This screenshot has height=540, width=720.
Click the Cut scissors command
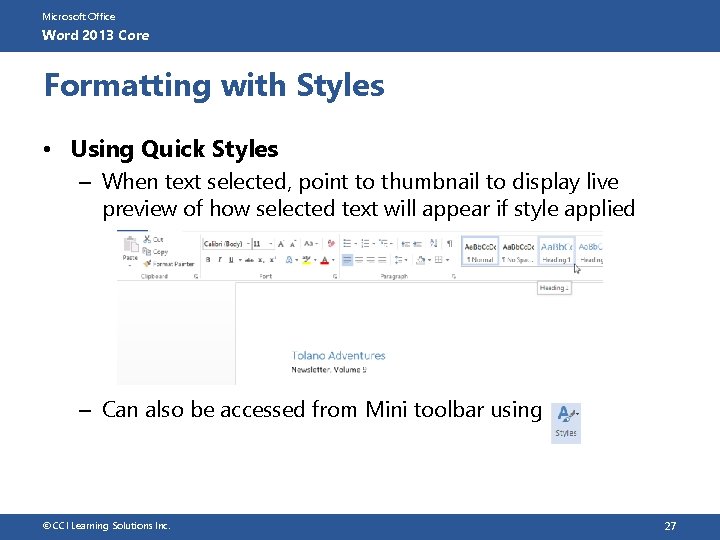(x=153, y=239)
